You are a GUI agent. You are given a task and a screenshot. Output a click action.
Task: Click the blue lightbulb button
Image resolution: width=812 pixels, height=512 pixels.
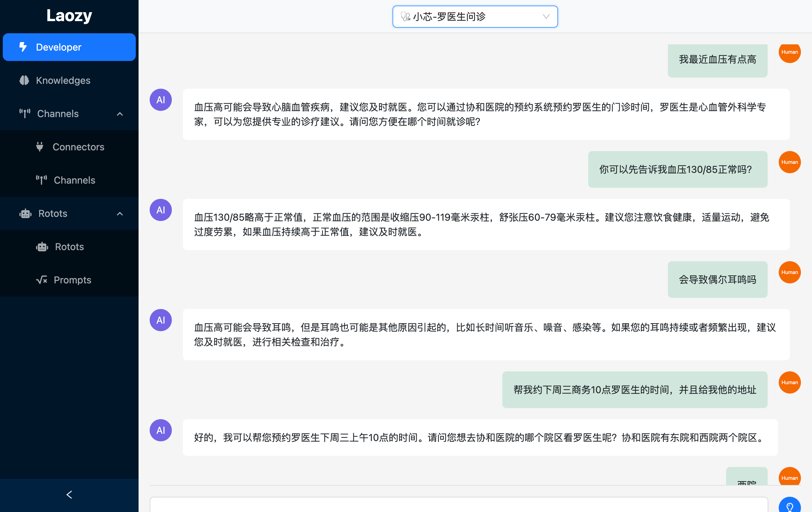(x=789, y=505)
